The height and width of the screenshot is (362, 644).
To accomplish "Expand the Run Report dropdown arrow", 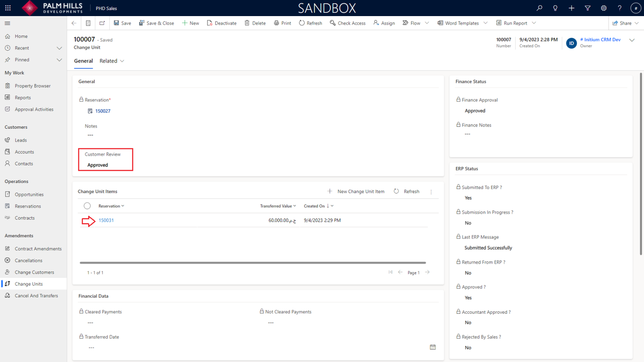I will coord(534,23).
